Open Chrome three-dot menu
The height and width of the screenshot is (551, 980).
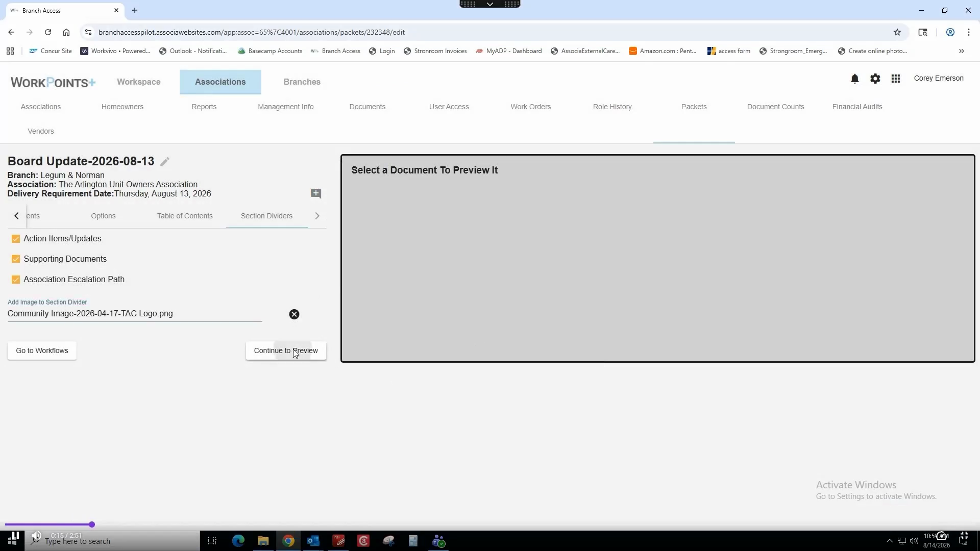pos(969,32)
